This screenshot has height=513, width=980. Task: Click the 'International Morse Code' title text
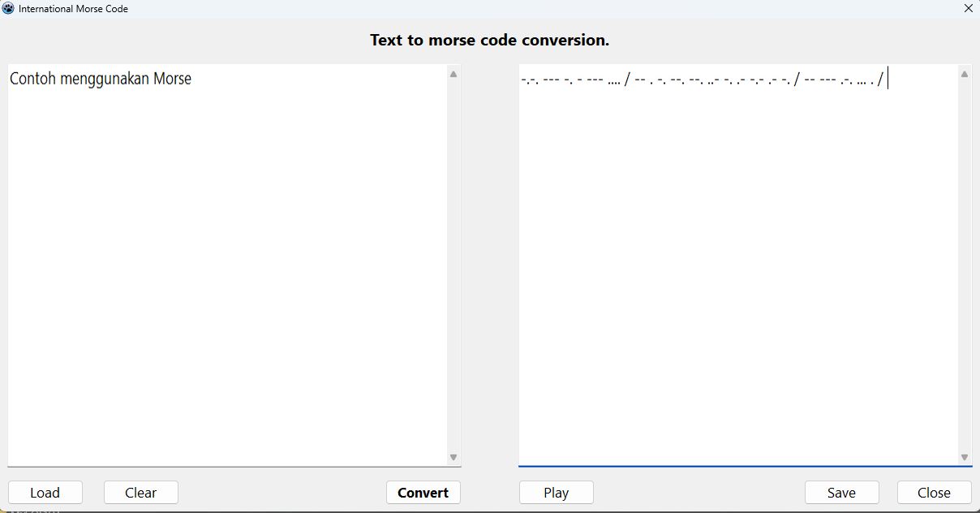click(x=73, y=9)
